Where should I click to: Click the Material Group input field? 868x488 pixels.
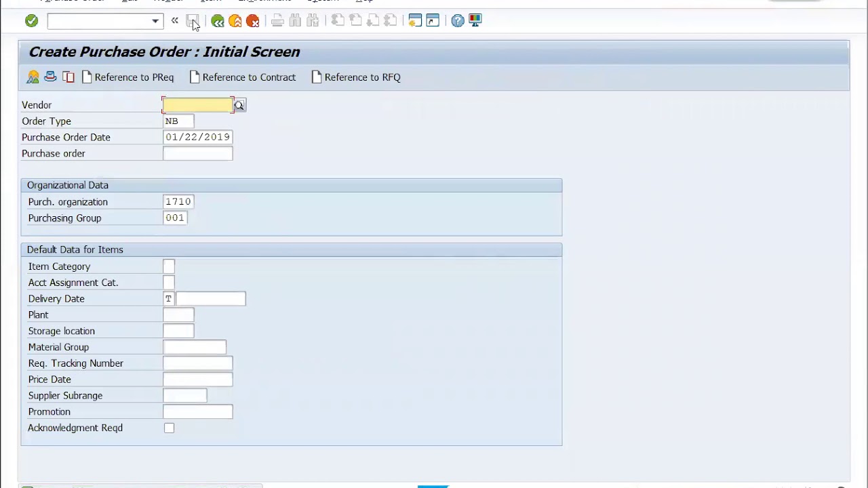(195, 347)
